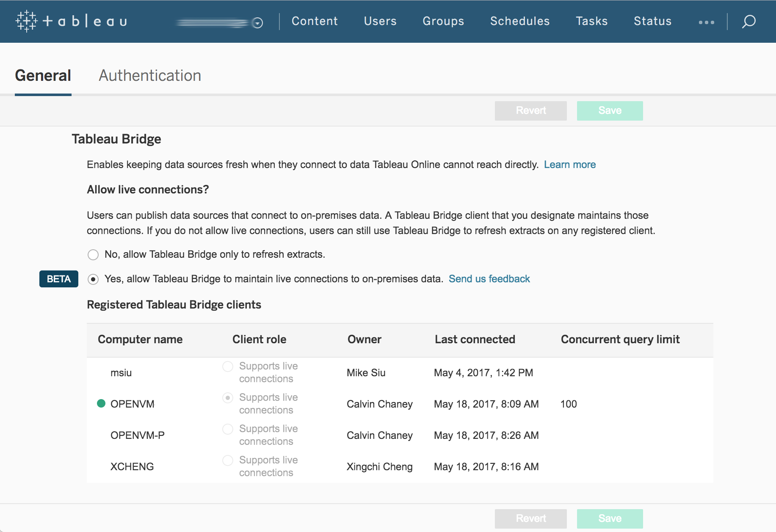Image resolution: width=776 pixels, height=532 pixels.
Task: Click the bottom Save button
Action: coord(610,518)
